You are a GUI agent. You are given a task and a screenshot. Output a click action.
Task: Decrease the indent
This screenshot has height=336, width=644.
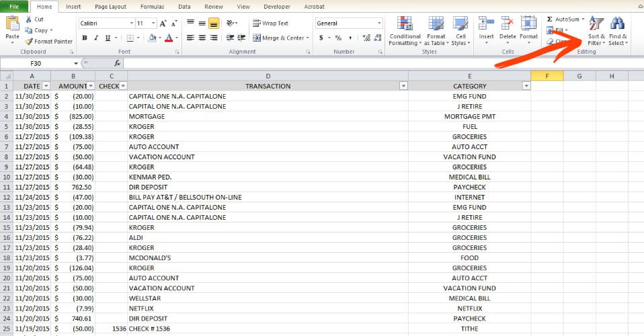click(230, 38)
